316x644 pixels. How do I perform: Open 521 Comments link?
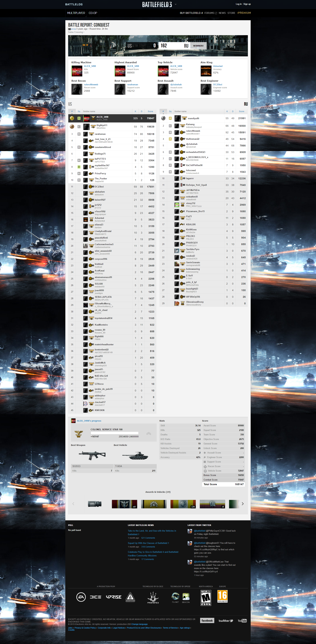pyautogui.click(x=148, y=538)
